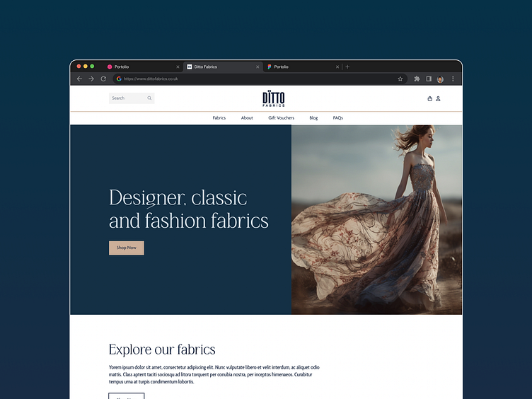
Task: Open the Fabrics nav menu
Action: [x=219, y=117]
